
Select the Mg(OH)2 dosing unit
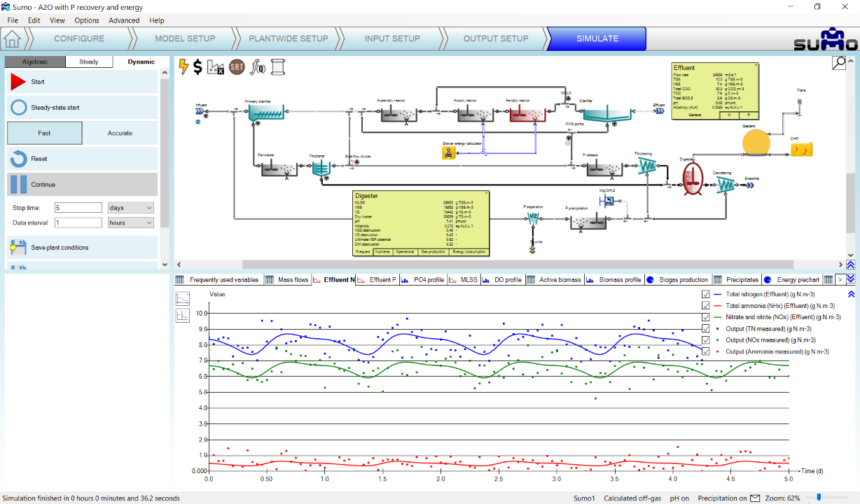pyautogui.click(x=607, y=202)
